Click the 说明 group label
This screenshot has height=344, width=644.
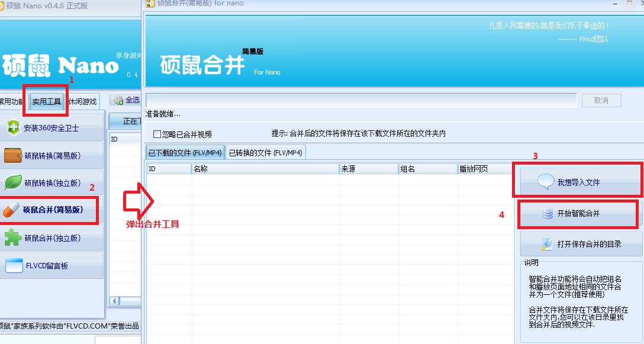point(531,263)
